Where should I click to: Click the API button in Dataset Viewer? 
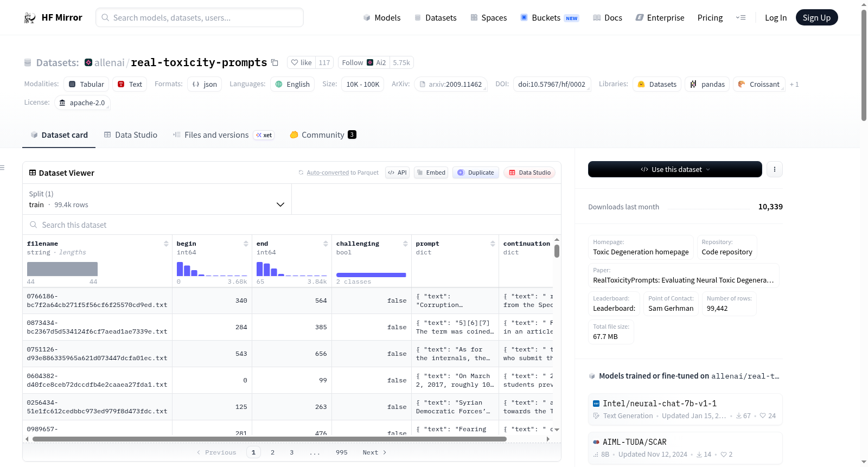point(397,172)
